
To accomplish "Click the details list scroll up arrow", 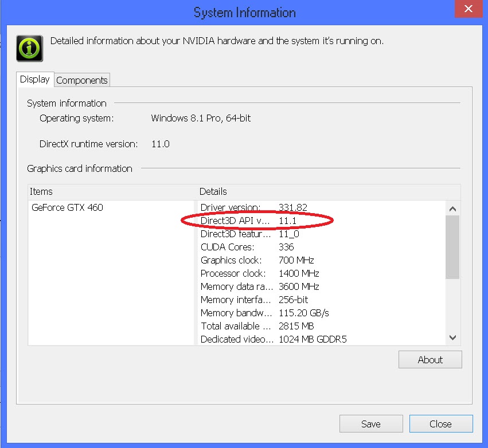I will pyautogui.click(x=453, y=209).
